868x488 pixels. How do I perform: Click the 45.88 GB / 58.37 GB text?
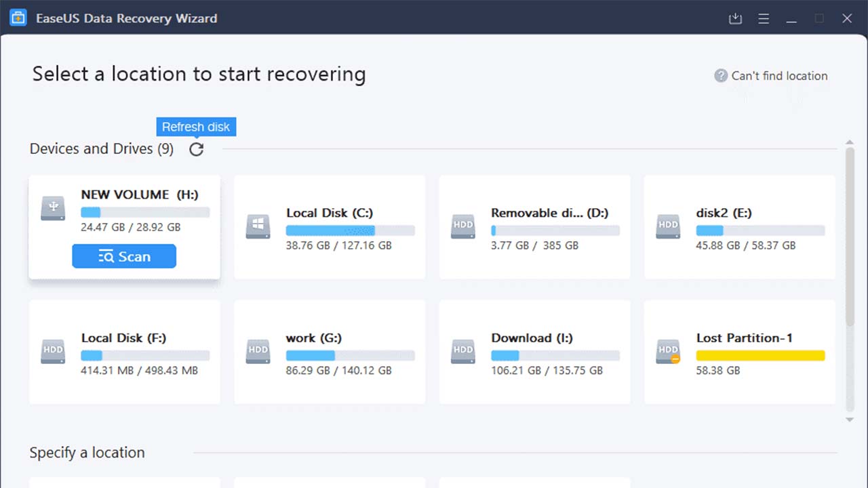pyautogui.click(x=746, y=245)
